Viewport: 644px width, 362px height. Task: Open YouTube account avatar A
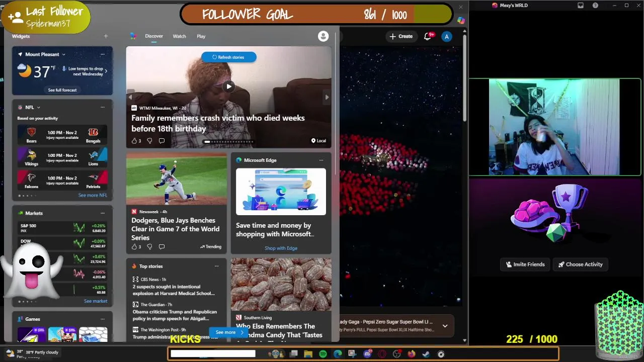pos(446,36)
